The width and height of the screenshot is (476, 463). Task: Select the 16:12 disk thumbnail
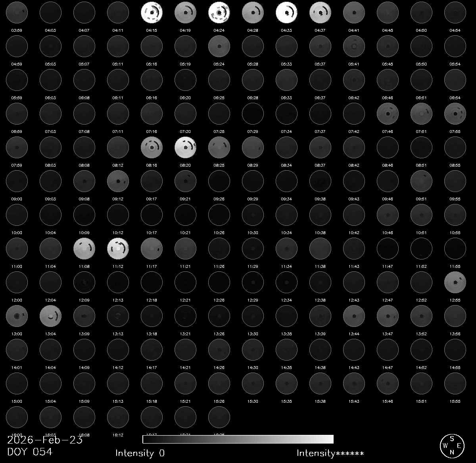point(118,417)
